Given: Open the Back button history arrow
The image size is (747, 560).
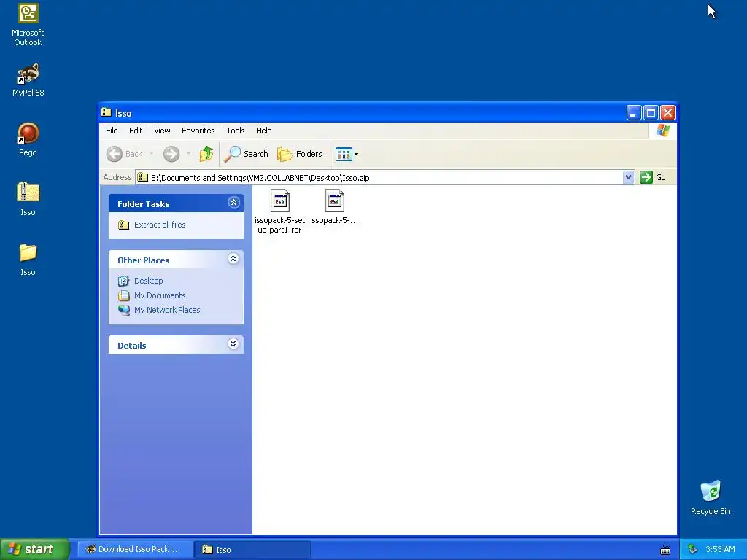Looking at the screenshot, I should click(x=152, y=154).
